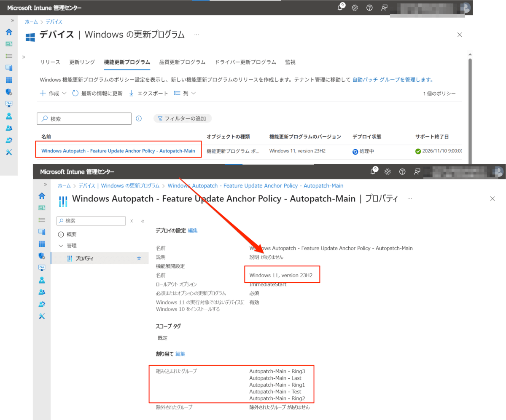Switch to 更新リング tab
506x420 pixels.
pos(82,62)
